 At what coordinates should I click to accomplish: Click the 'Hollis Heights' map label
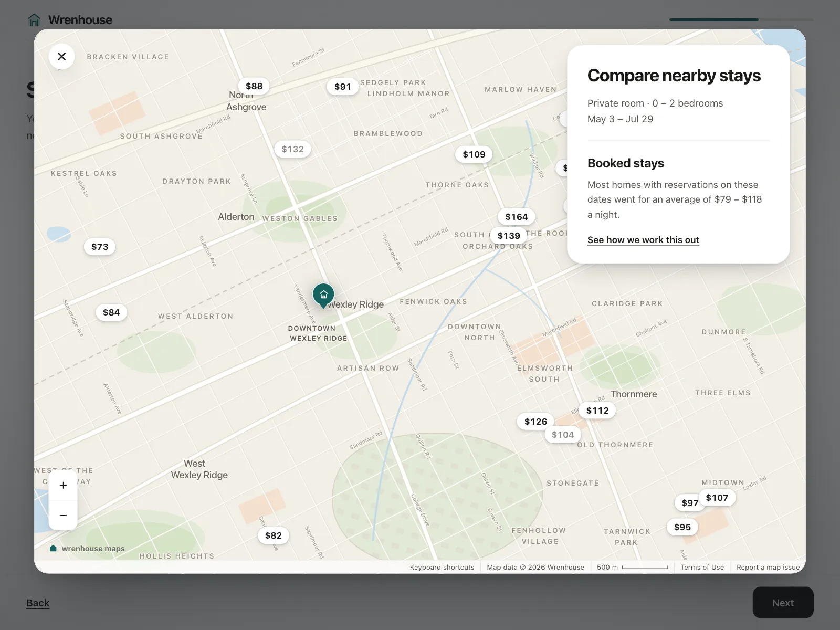click(177, 556)
